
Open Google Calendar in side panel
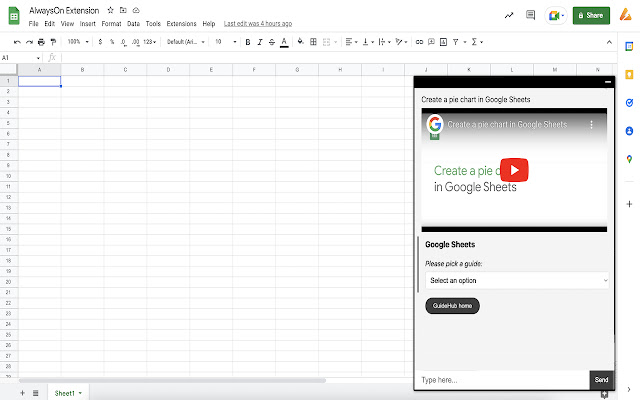[629, 47]
